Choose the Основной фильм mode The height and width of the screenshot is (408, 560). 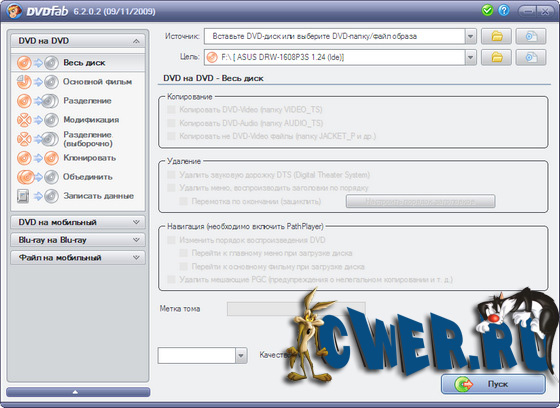pos(78,82)
